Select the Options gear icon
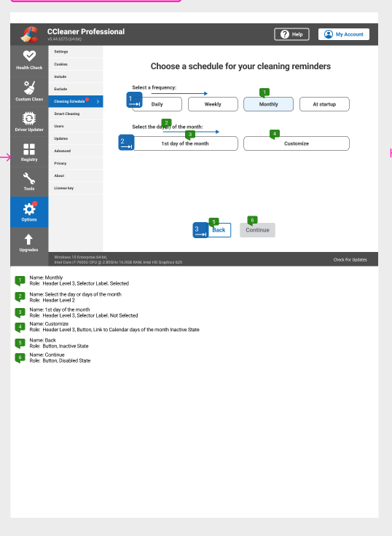 (29, 209)
